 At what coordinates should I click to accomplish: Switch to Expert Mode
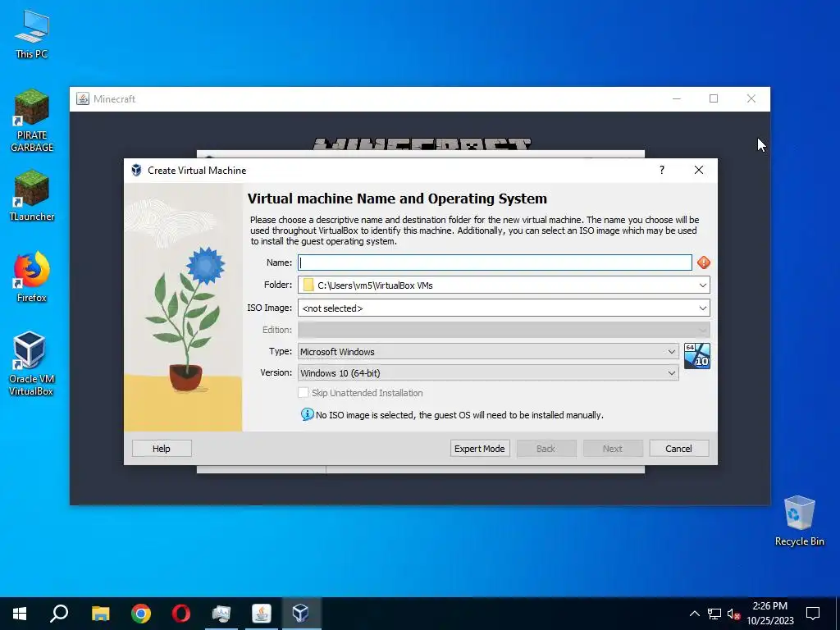[x=479, y=449]
